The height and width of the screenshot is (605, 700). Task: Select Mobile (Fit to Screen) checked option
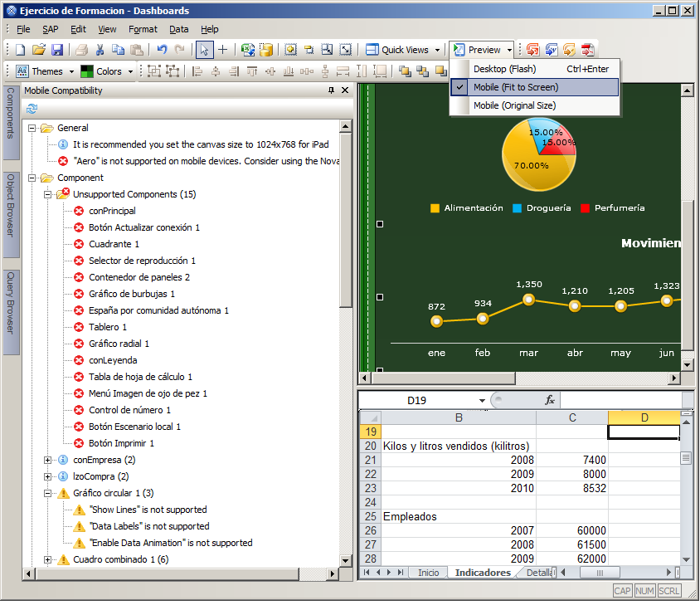click(515, 87)
